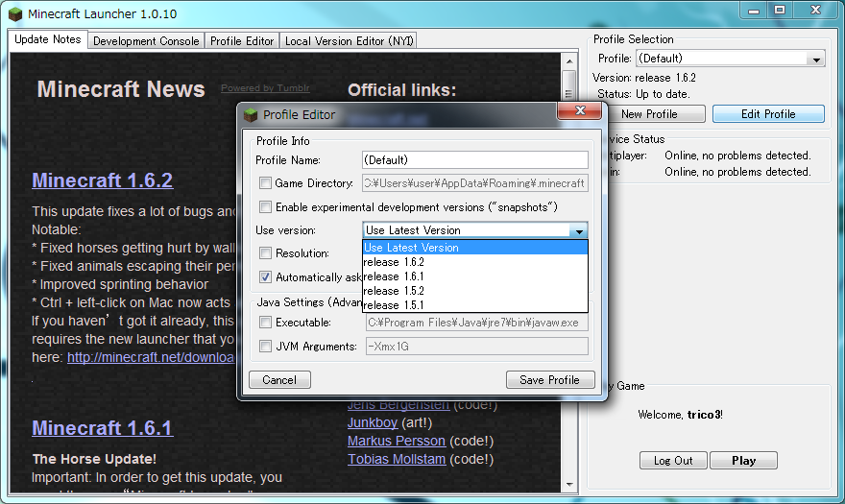Enable the Executable checkbox
845x504 pixels.
265,323
